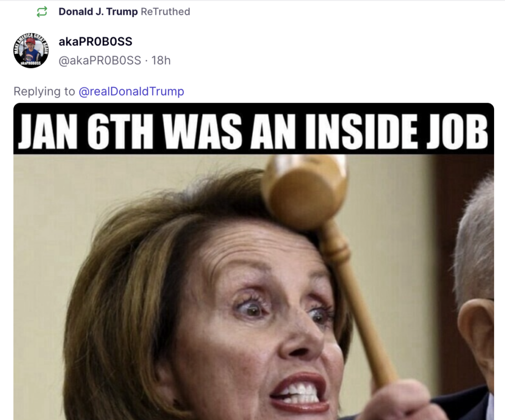Click the green ReTruth arrows icon

[42, 12]
